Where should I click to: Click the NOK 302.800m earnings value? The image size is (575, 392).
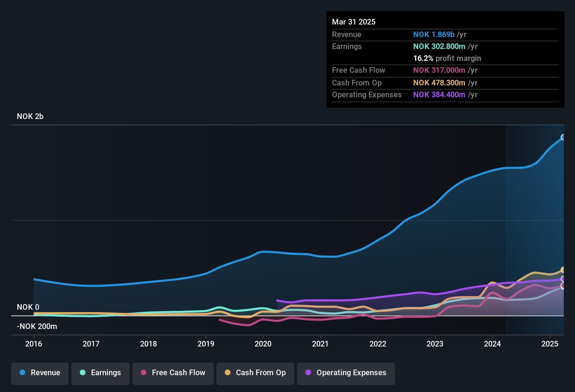(x=439, y=46)
